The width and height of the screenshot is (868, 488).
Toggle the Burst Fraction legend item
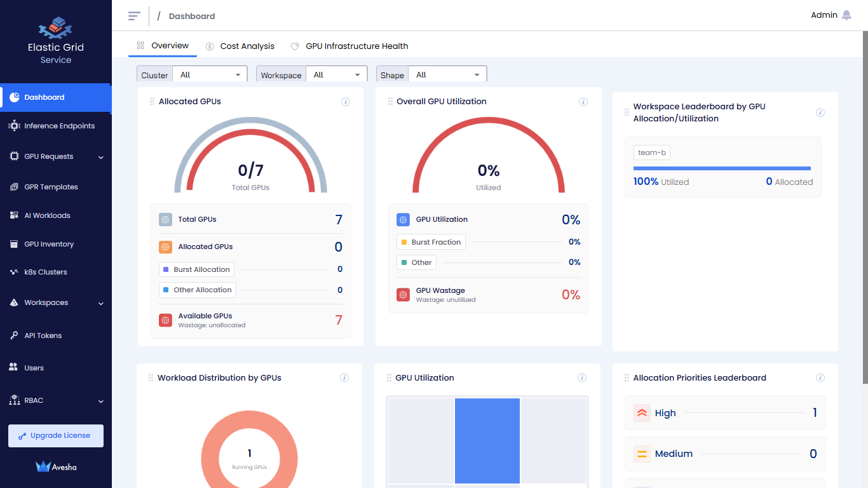pos(431,242)
